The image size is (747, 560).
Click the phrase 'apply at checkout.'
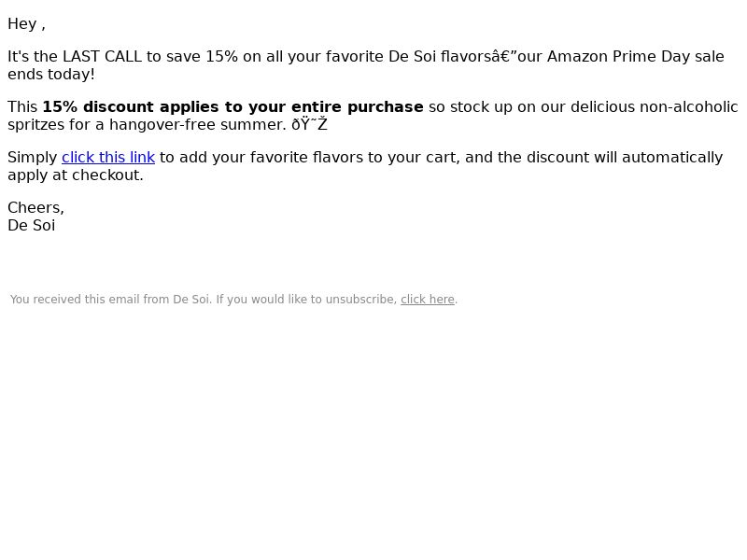76,175
